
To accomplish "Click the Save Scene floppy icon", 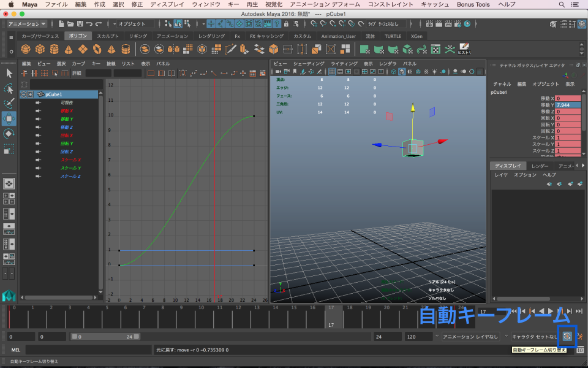I will [x=80, y=24].
